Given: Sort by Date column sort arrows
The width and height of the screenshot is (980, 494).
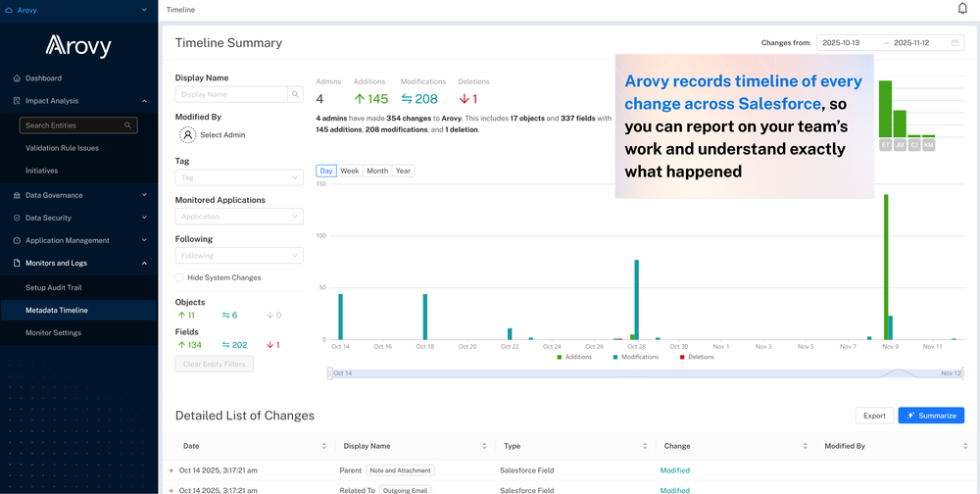Looking at the screenshot, I should (x=323, y=447).
